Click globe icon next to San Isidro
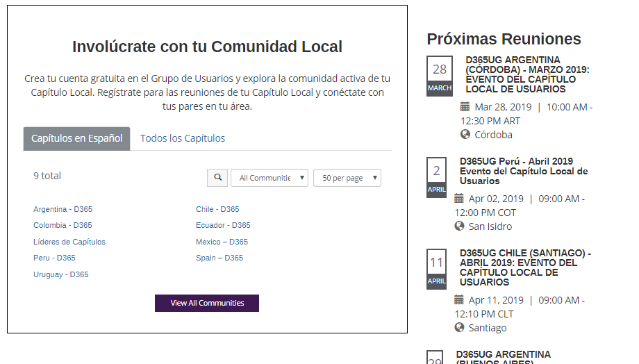 pyautogui.click(x=459, y=226)
